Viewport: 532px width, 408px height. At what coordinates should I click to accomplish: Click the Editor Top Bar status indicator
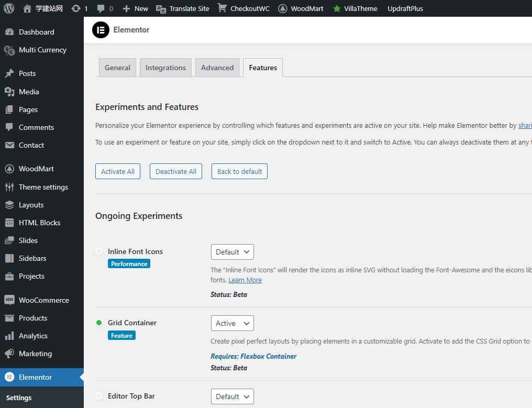tap(99, 396)
